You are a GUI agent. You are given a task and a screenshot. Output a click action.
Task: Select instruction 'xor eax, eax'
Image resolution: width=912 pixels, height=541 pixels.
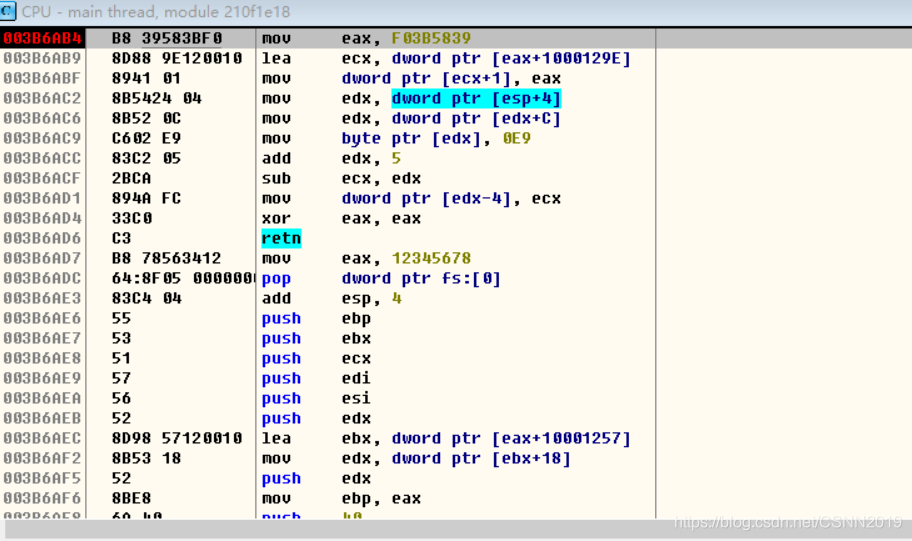342,219
